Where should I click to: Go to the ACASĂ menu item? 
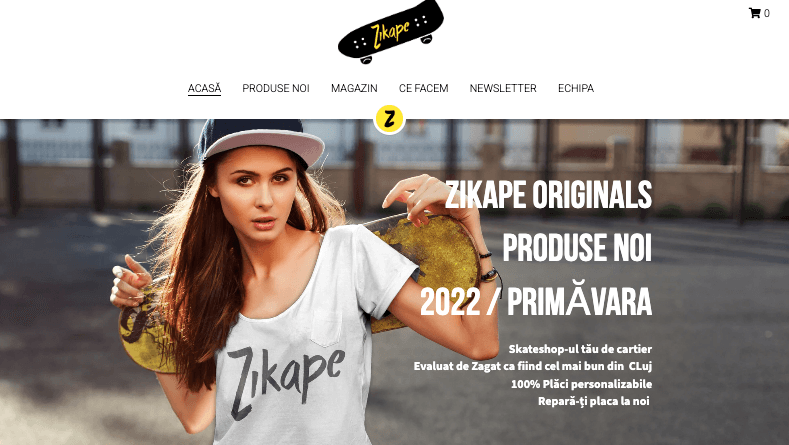[204, 88]
